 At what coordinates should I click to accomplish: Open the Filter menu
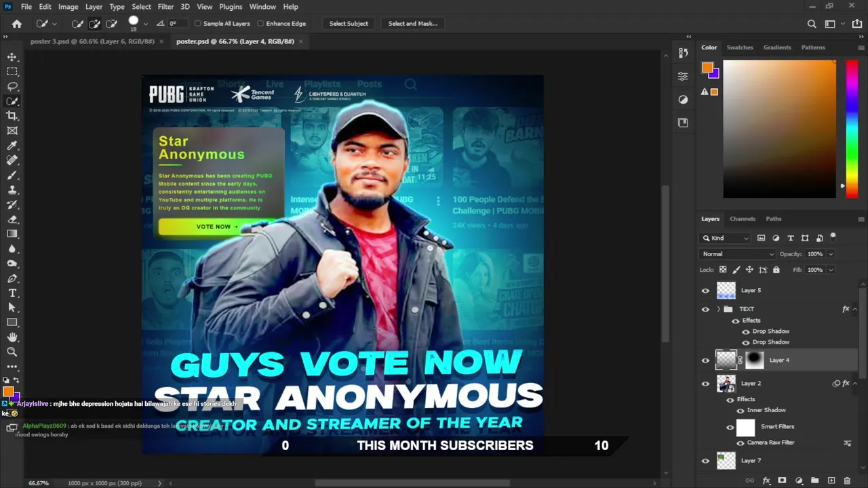point(165,7)
